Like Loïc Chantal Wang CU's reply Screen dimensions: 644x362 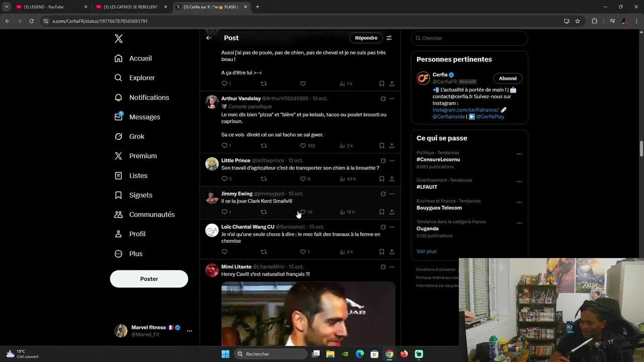pyautogui.click(x=303, y=252)
